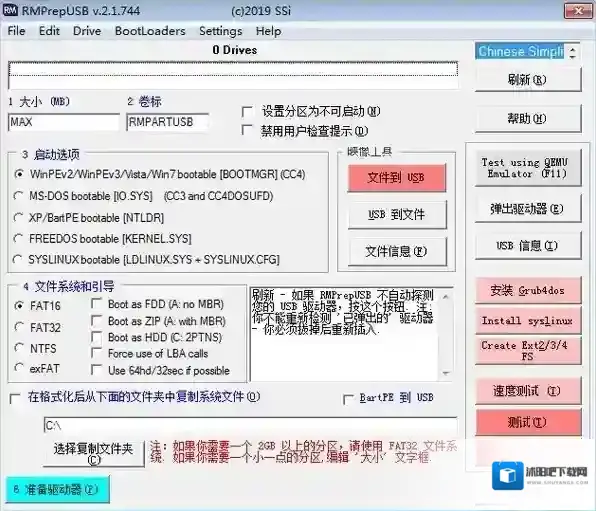Click the 安装 Grub4dos button
The height and width of the screenshot is (511, 596).
point(528,290)
